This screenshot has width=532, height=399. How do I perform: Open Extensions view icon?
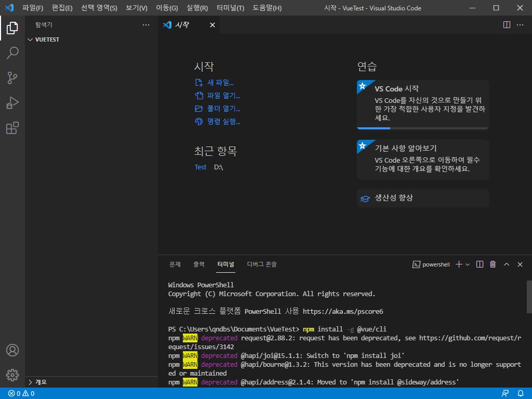pos(12,128)
